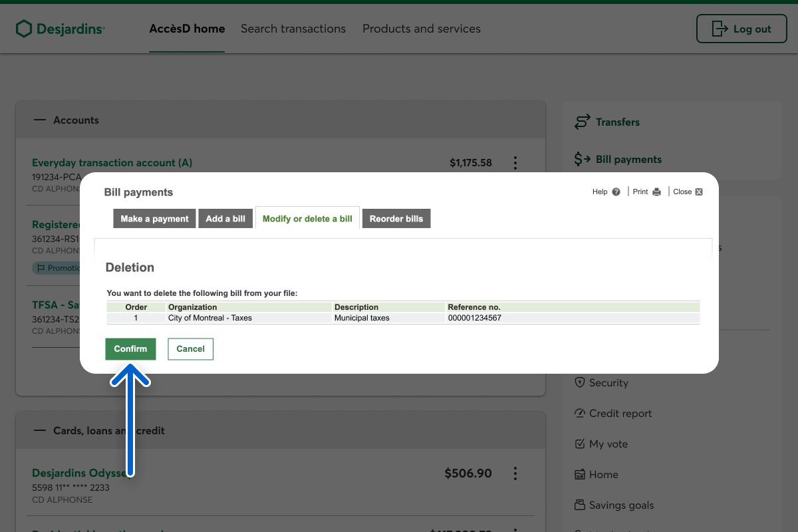Image resolution: width=798 pixels, height=532 pixels.
Task: Open options menu for Everyday transaction account
Action: 515,163
